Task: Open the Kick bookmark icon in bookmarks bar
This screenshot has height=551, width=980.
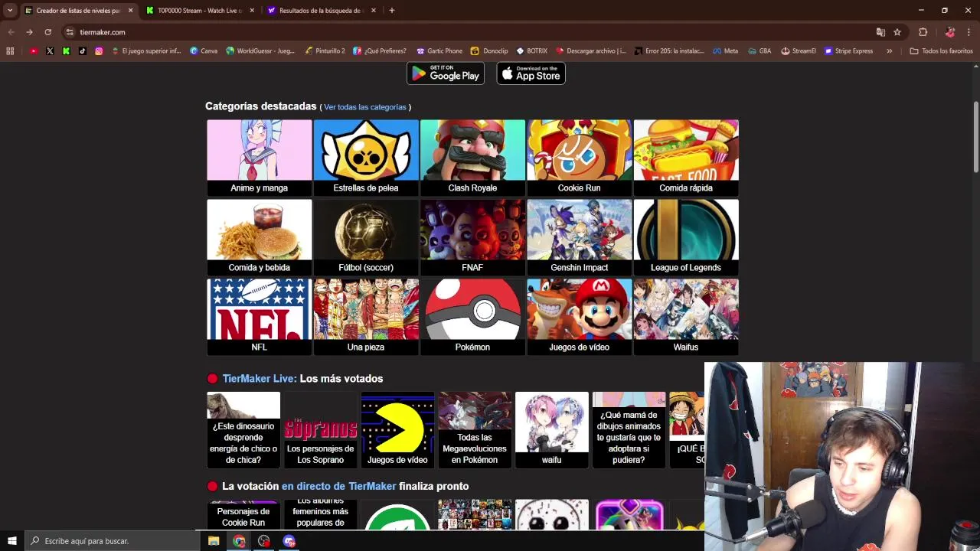Action: point(66,51)
